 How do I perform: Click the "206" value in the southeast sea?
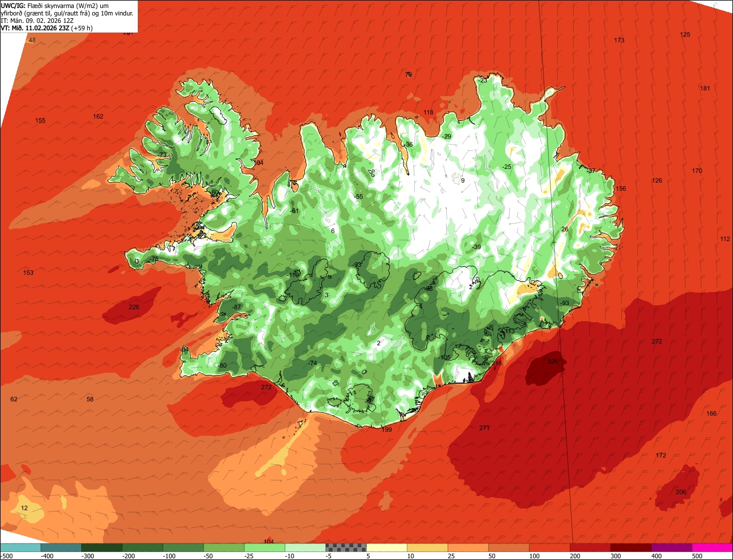coord(681,492)
